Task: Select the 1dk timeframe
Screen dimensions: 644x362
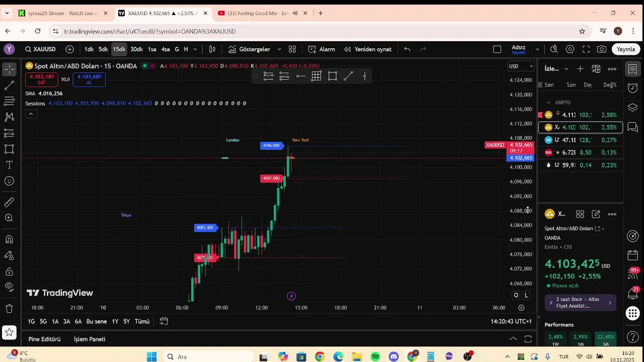Action: tap(89, 49)
